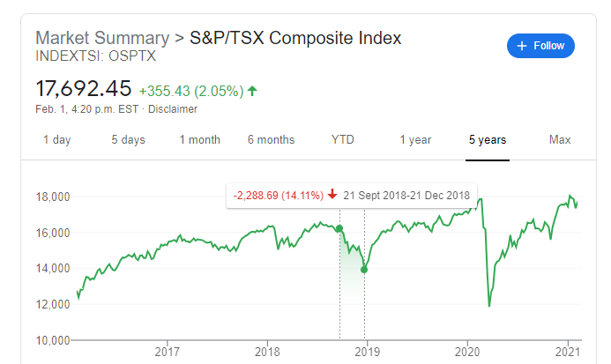Select the 6 months tab
The width and height of the screenshot is (611, 364).
point(271,139)
